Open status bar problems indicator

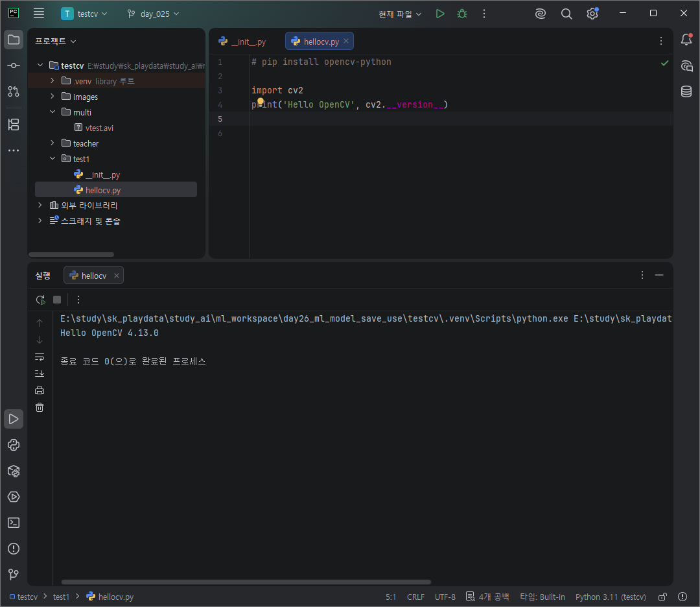click(x=682, y=597)
